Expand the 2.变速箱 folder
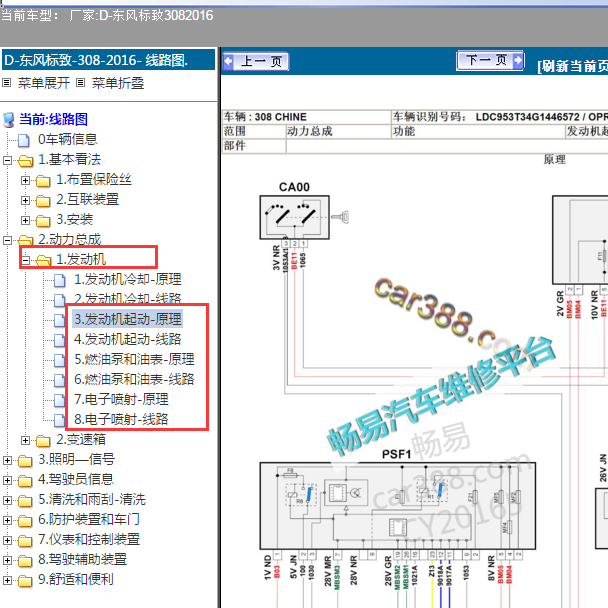608x608 pixels. (26, 440)
